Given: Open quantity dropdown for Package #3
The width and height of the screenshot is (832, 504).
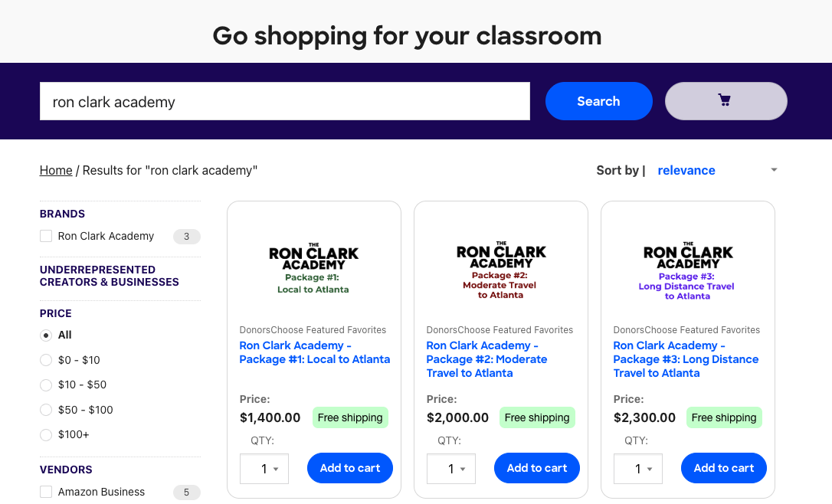Looking at the screenshot, I should click(x=638, y=469).
